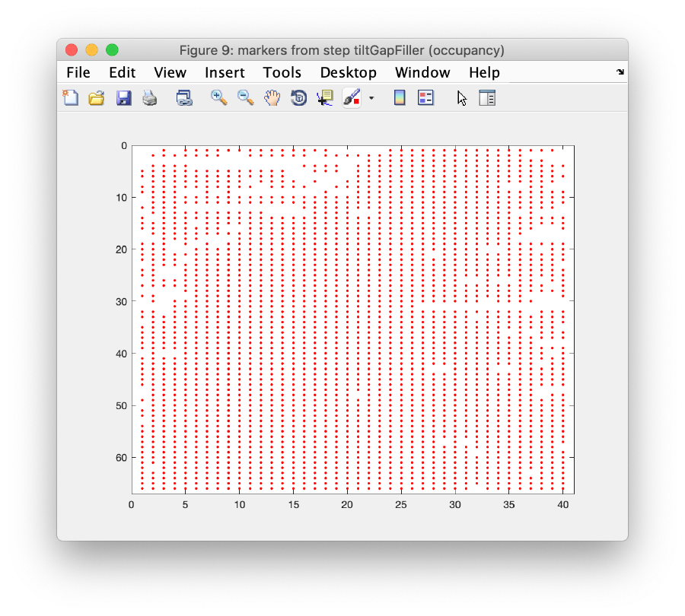Select the Brush/Select Data tool
The height and width of the screenshot is (616, 685).
[351, 97]
